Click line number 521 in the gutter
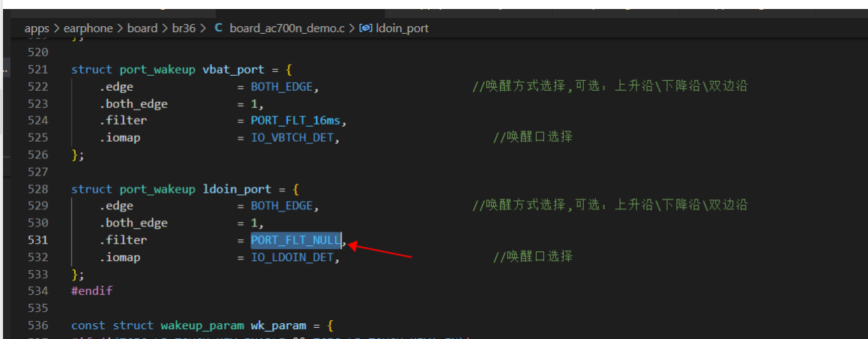The height and width of the screenshot is (339, 868). point(38,70)
